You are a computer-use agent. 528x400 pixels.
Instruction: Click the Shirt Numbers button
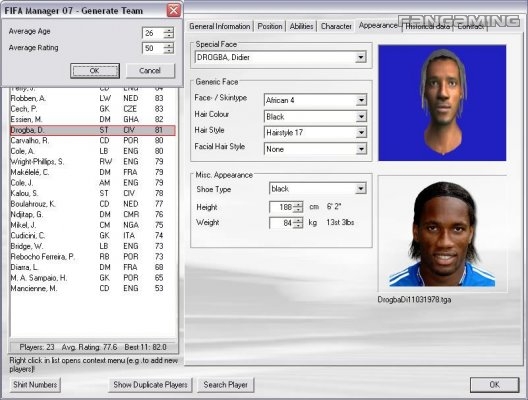tap(35, 385)
